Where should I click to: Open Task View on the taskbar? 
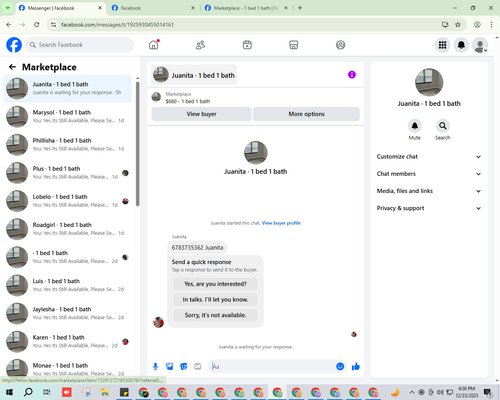pyautogui.click(x=47, y=392)
